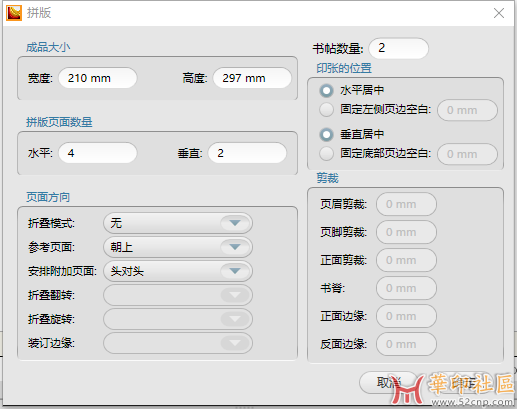Click the 页眉剪裁 value field
The image size is (517, 409).
(406, 204)
